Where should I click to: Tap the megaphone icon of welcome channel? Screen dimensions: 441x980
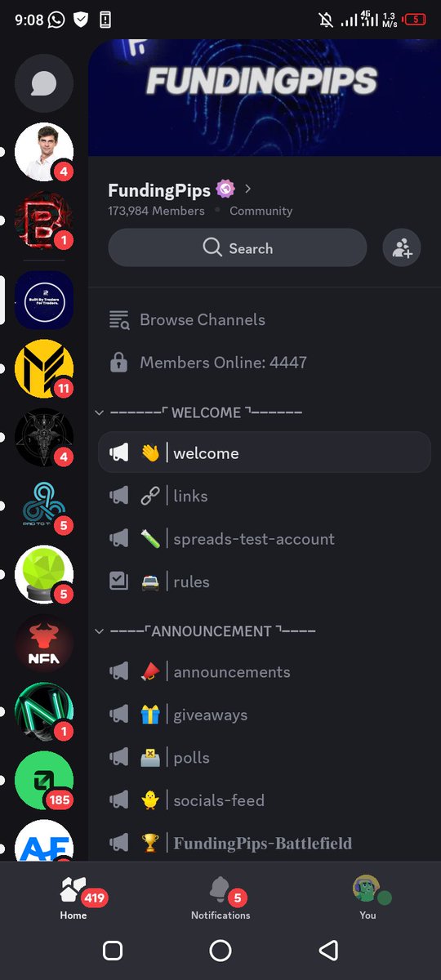pyautogui.click(x=119, y=452)
